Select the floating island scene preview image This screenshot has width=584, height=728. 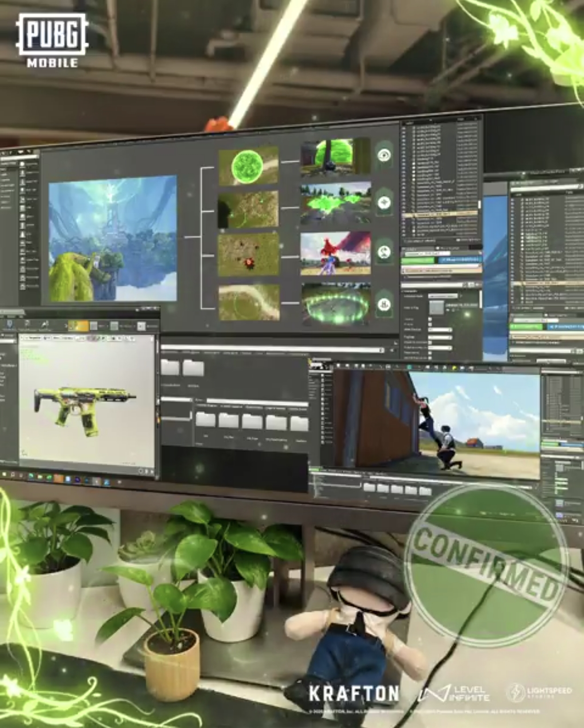coord(112,239)
